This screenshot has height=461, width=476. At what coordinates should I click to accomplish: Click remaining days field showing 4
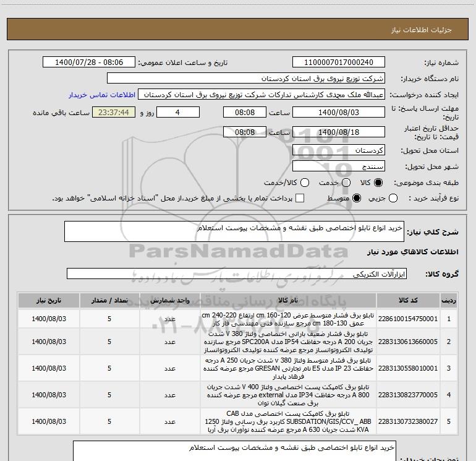pos(178,113)
